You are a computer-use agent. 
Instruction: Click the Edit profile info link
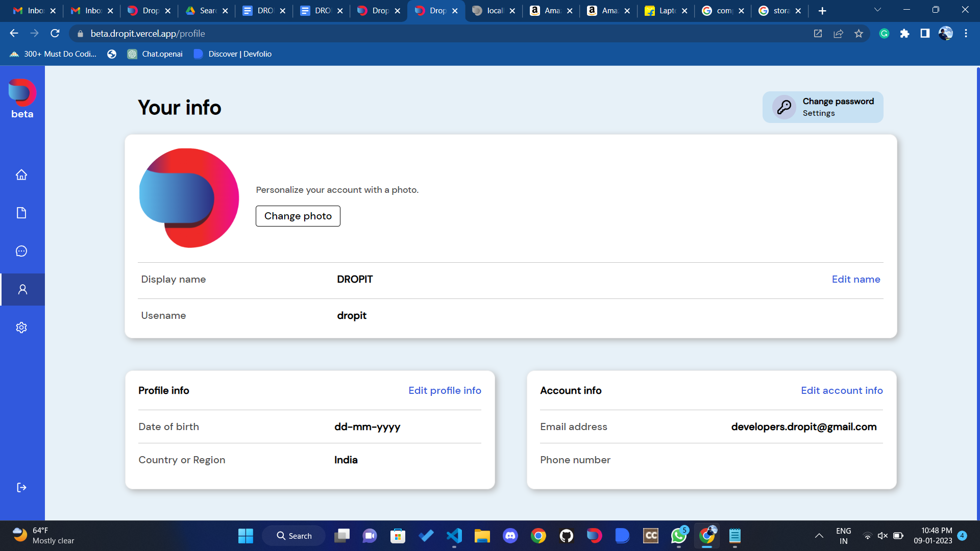pos(444,390)
